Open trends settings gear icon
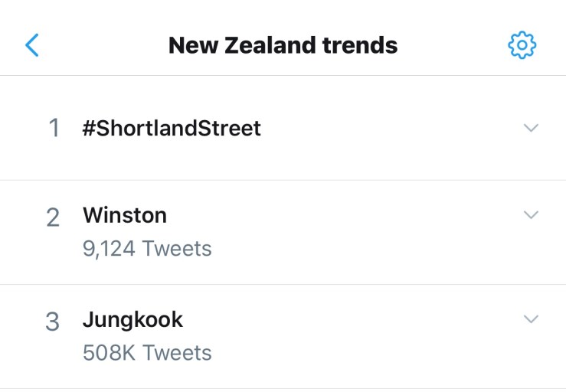The image size is (566, 392). [x=522, y=45]
